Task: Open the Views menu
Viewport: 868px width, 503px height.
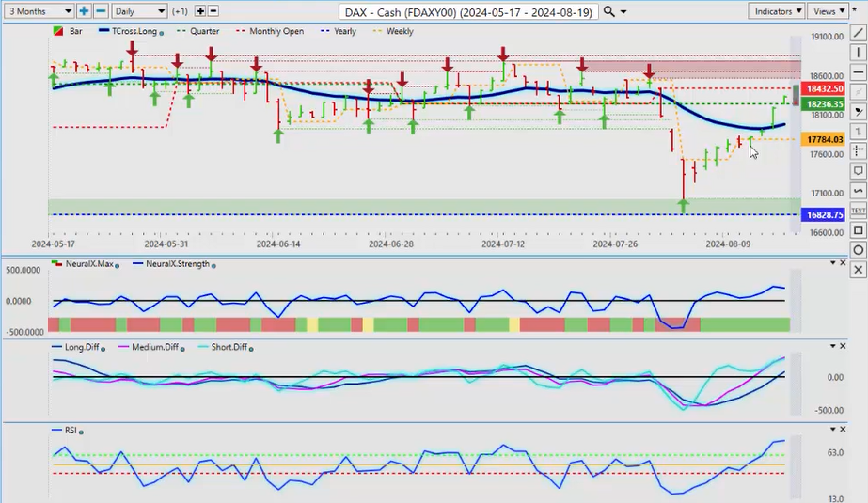Action: (x=829, y=11)
